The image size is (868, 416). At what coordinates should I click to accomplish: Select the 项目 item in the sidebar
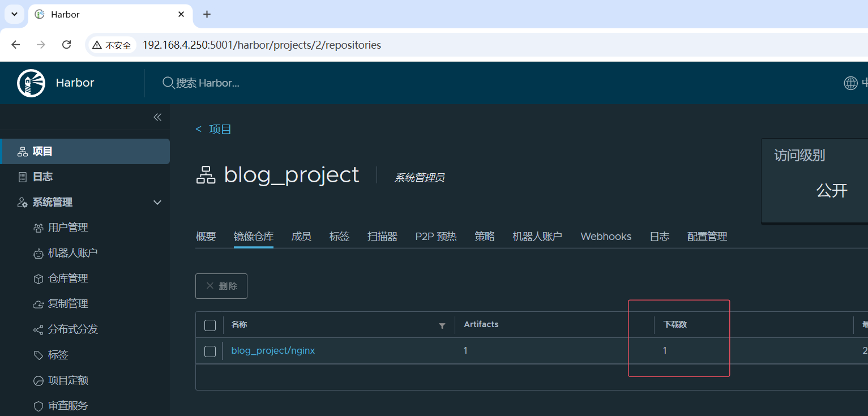[x=41, y=151]
